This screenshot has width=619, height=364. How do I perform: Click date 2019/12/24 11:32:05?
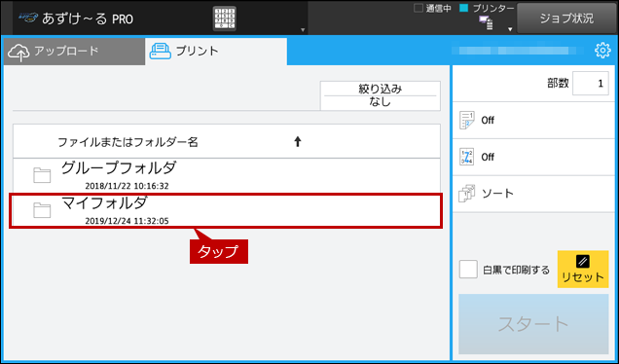click(x=127, y=221)
